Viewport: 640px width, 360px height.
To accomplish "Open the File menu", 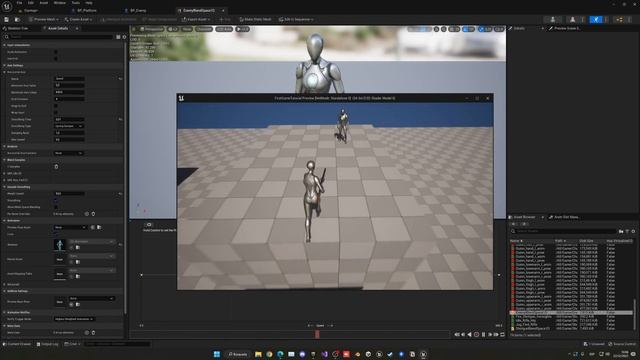I will (19, 3).
